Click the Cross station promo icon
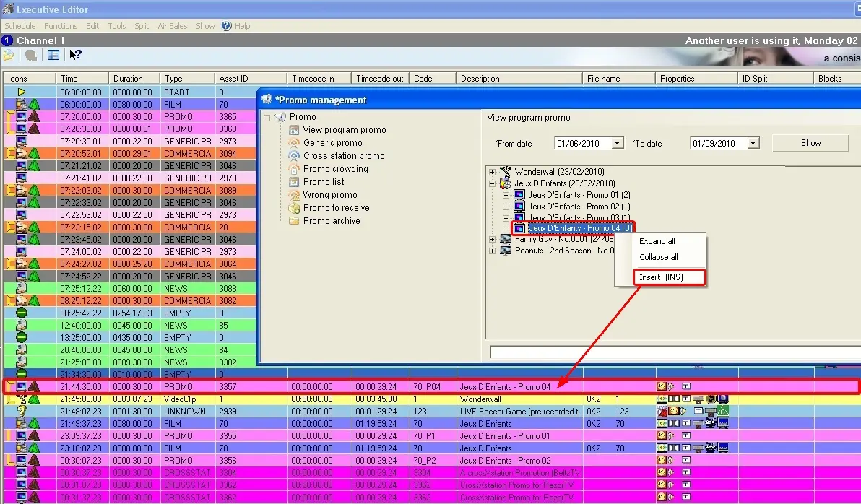861x504 pixels. (x=294, y=156)
